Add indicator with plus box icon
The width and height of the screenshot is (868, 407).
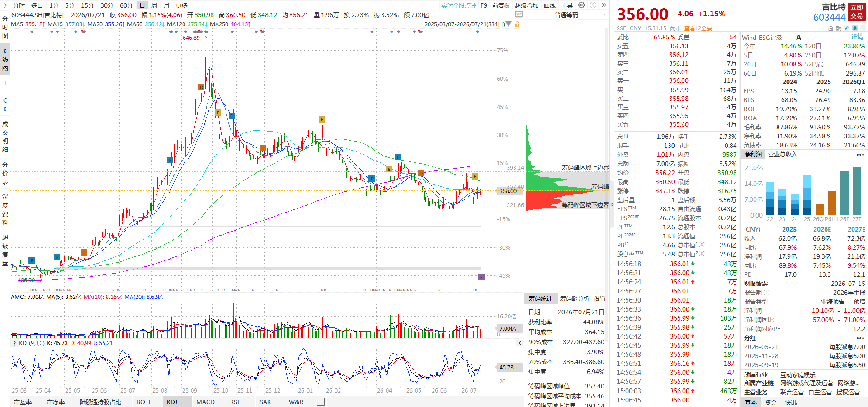[x=321, y=402]
